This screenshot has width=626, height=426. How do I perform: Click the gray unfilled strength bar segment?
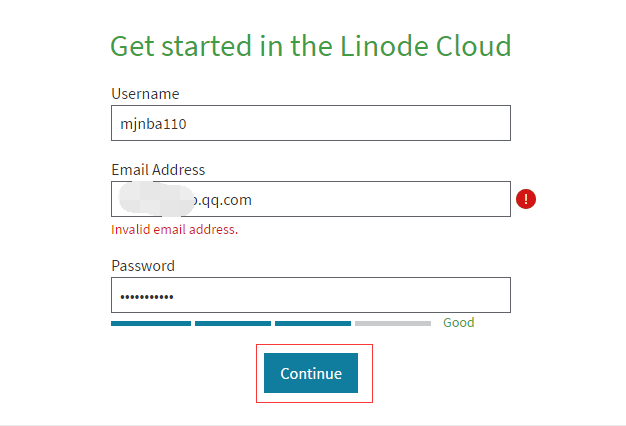(x=392, y=323)
